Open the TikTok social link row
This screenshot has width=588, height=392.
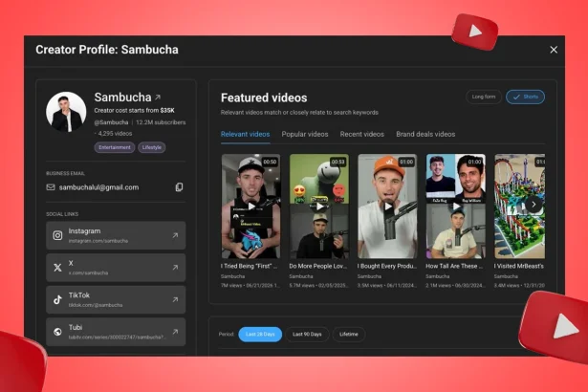pos(116,299)
